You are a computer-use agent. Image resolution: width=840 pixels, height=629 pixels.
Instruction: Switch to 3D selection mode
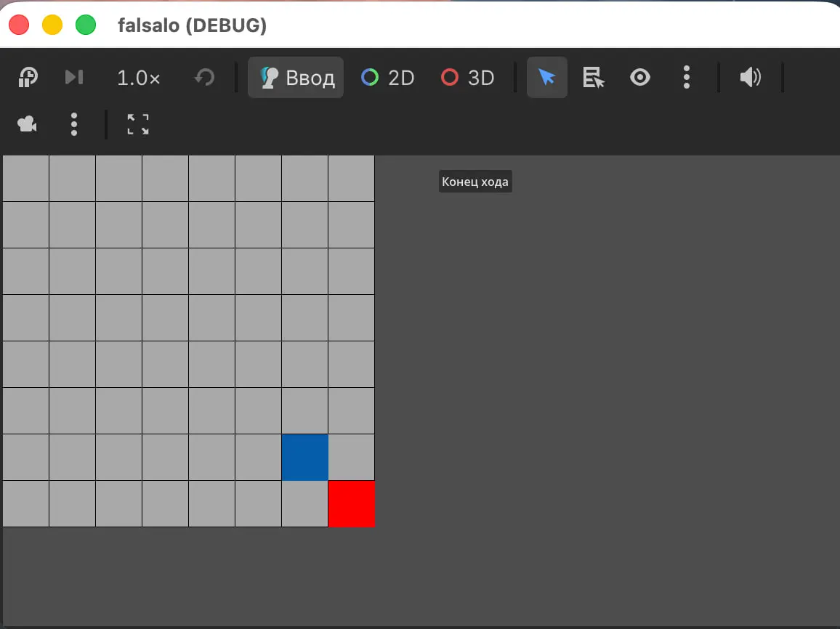pyautogui.click(x=468, y=78)
